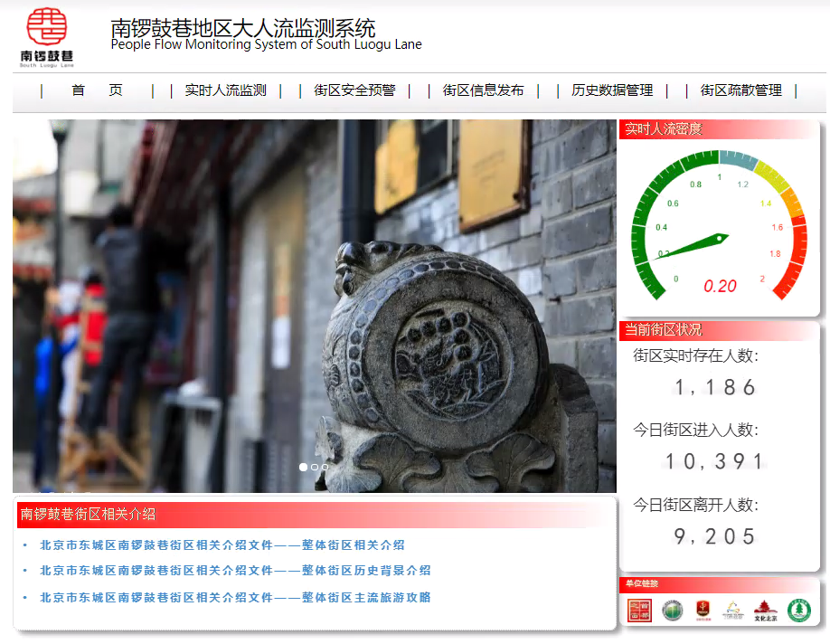Open the 历史数据管理 menu

pos(612,90)
